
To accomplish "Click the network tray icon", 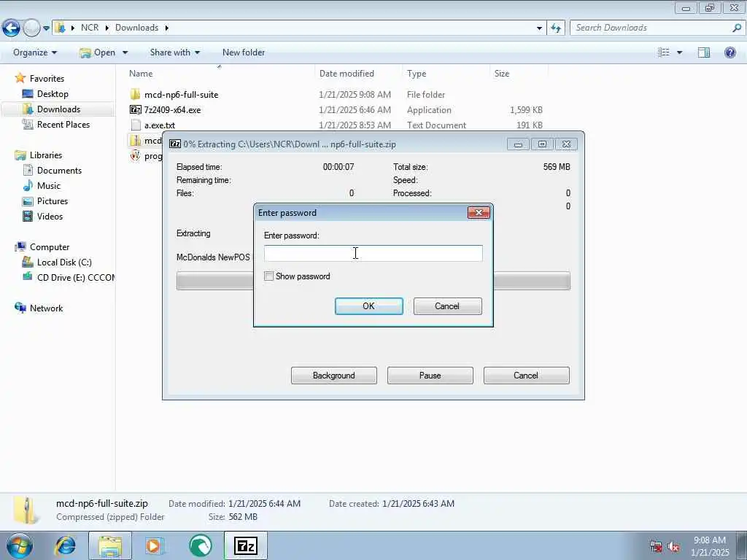I will (656, 547).
